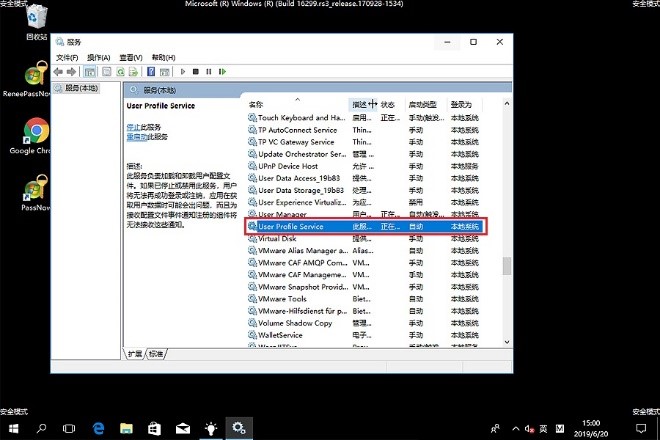This screenshot has width=660, height=440.
Task: Launch Microsoft Edge from the taskbar
Action: click(x=98, y=429)
